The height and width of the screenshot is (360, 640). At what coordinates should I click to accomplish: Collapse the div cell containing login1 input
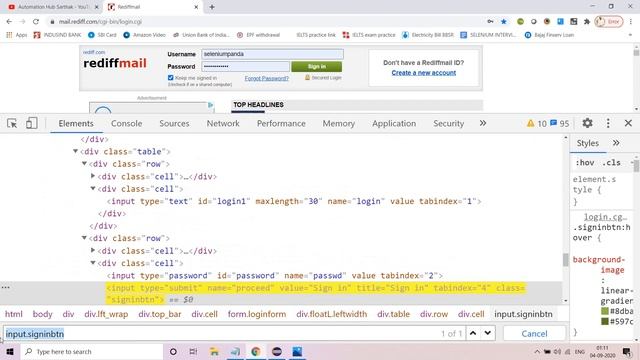click(93, 189)
